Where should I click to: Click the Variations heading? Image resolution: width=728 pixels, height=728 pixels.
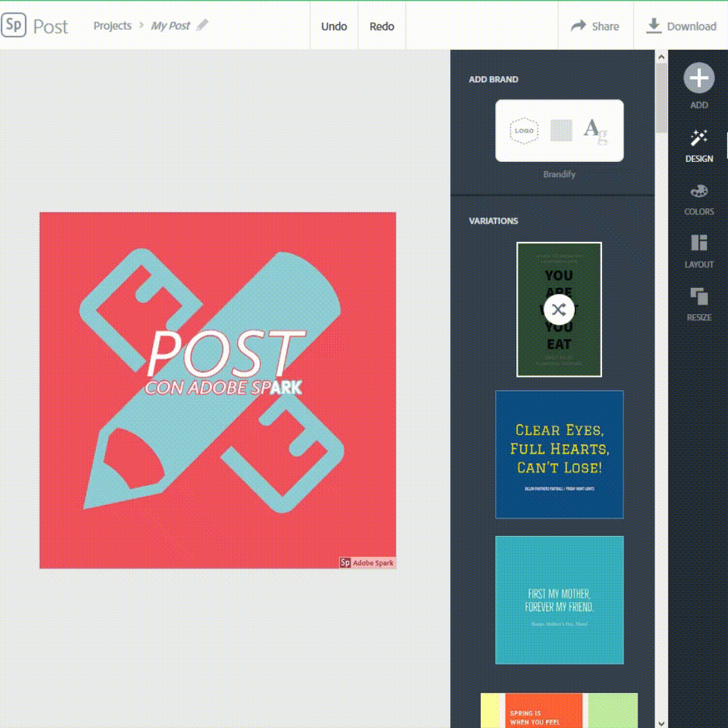(x=493, y=221)
